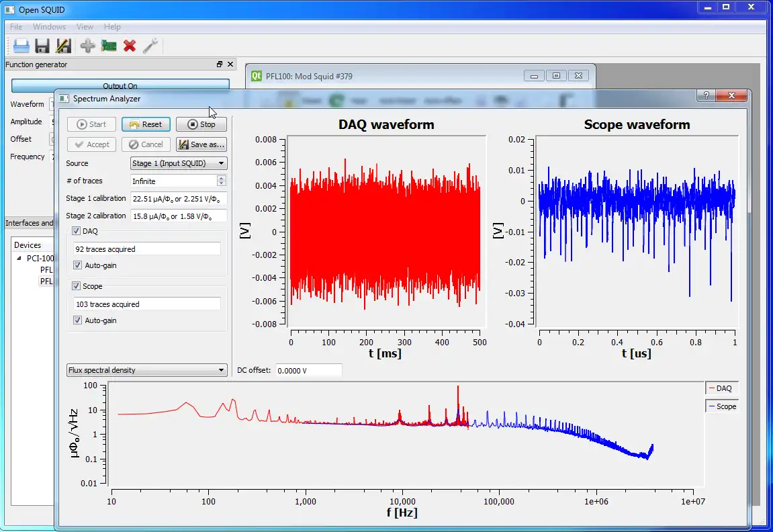Click the Save as... button
This screenshot has height=532, width=773.
pyautogui.click(x=201, y=144)
